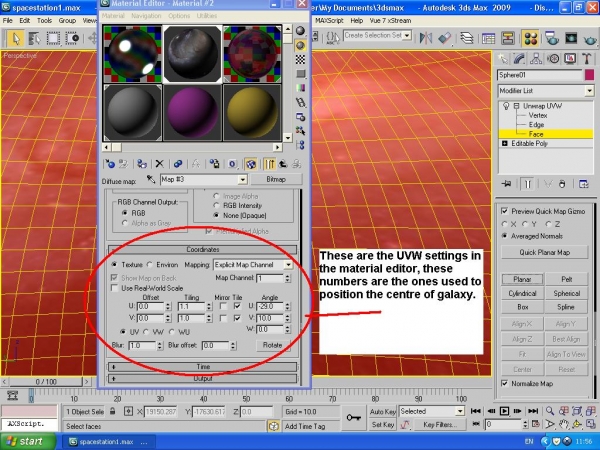Image resolution: width=600 pixels, height=450 pixels.
Task: Open the Create panel tab icon
Action: click(503, 59)
